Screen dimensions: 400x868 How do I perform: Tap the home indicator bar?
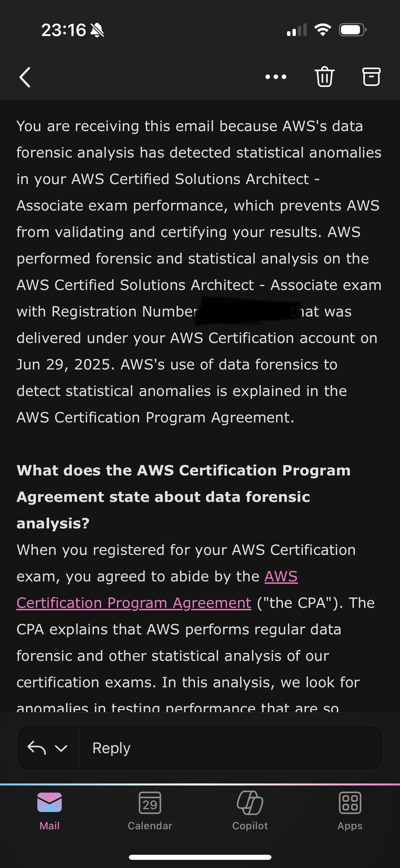[x=200, y=857]
